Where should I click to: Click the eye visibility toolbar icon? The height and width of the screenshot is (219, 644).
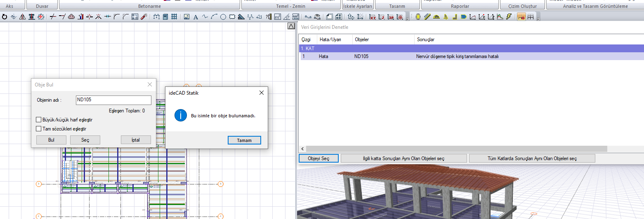tap(318, 17)
